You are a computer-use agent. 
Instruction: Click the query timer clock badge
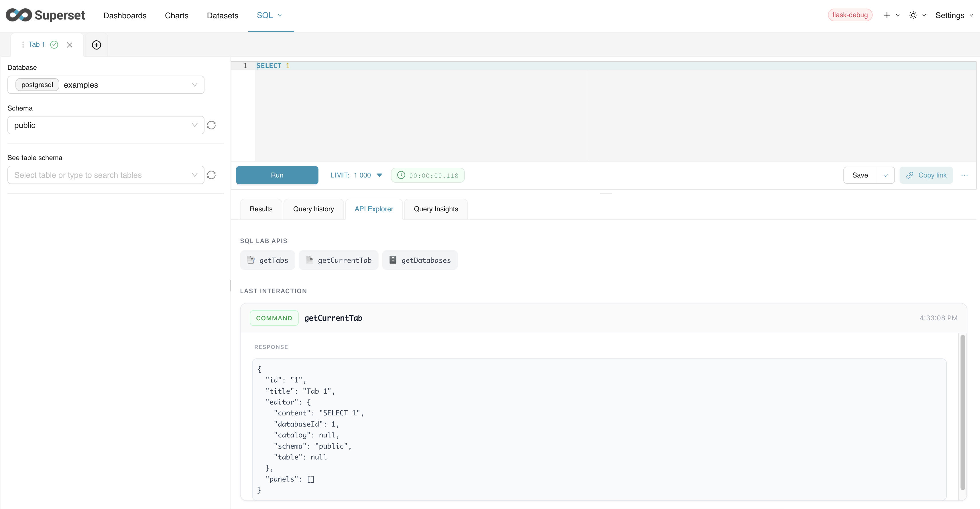click(428, 175)
